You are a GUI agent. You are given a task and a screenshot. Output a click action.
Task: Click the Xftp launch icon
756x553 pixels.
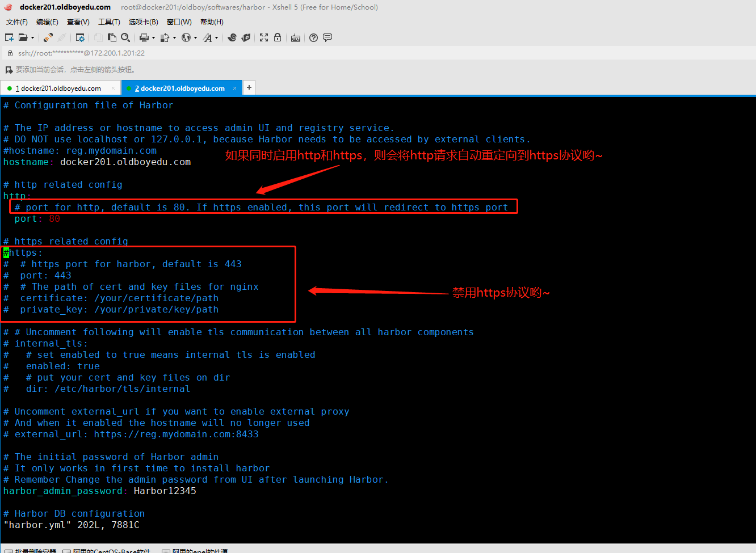click(x=246, y=37)
